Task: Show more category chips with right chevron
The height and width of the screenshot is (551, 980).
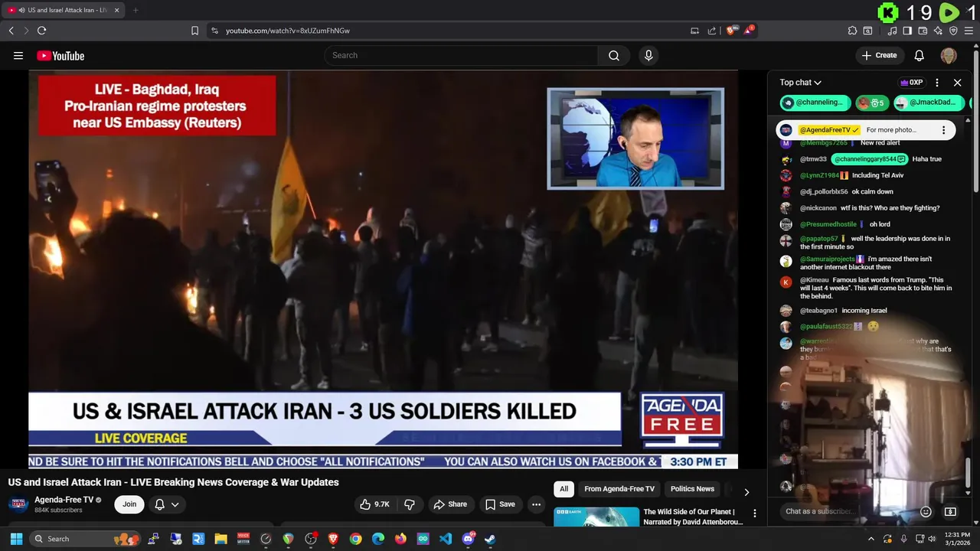Action: 746,492
